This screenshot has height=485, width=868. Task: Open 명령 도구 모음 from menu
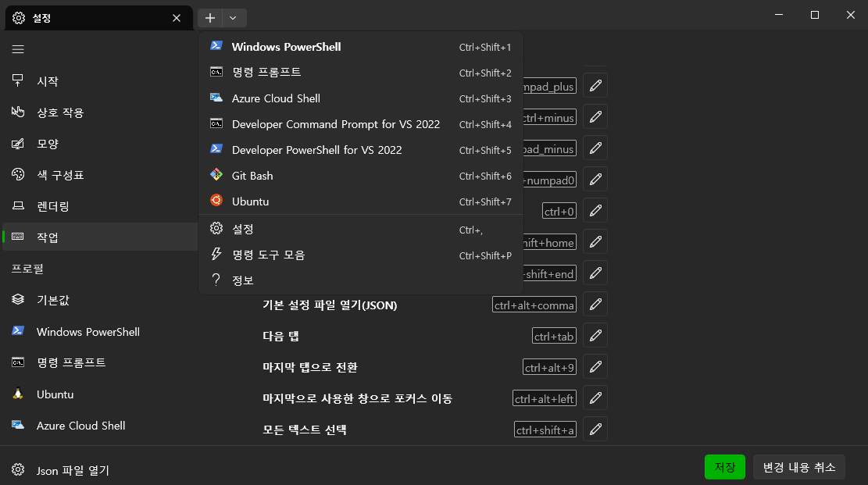click(x=361, y=255)
